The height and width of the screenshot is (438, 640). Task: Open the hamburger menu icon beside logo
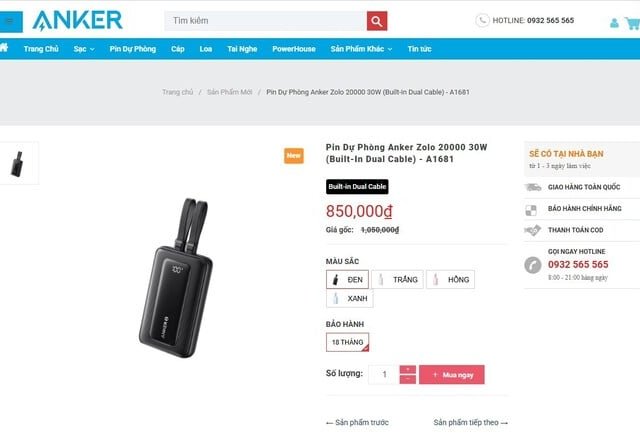pos(11,21)
